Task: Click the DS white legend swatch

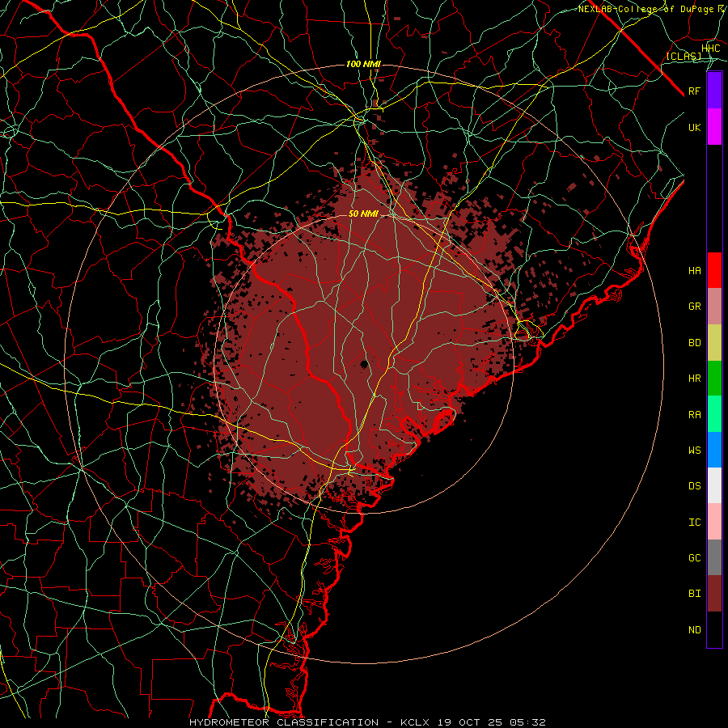Action: 714,485
